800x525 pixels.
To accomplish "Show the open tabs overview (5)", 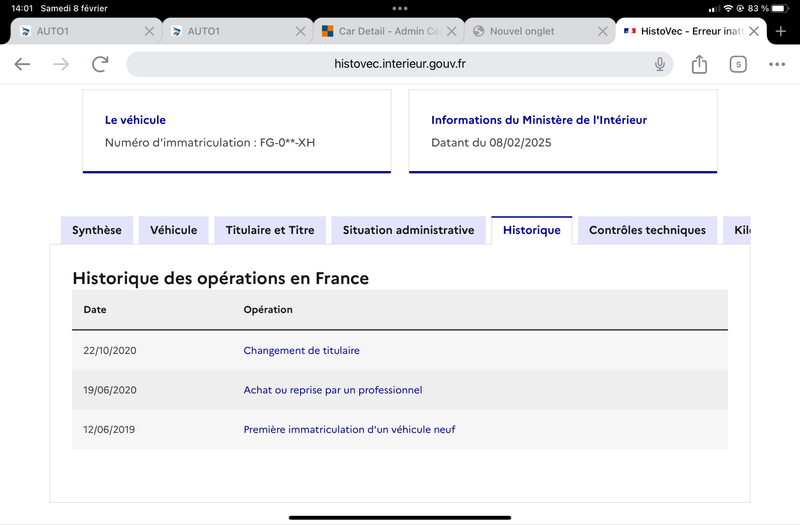I will click(x=738, y=64).
